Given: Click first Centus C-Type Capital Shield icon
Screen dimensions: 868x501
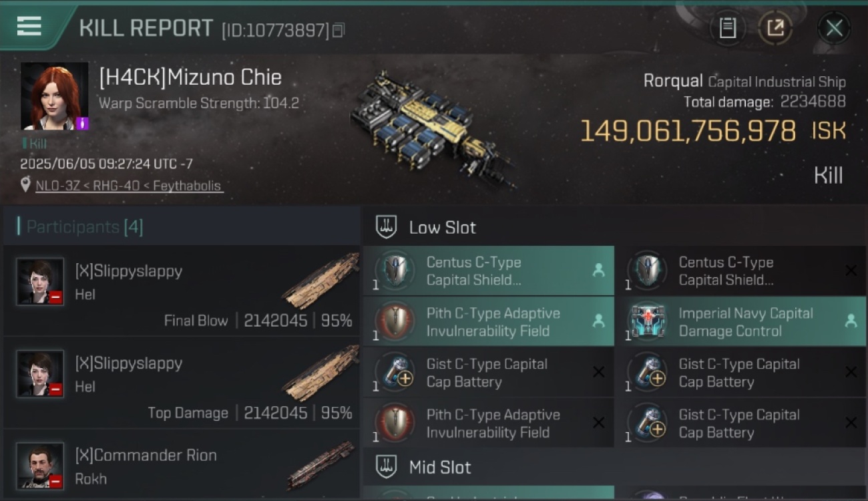Looking at the screenshot, I should (x=395, y=271).
